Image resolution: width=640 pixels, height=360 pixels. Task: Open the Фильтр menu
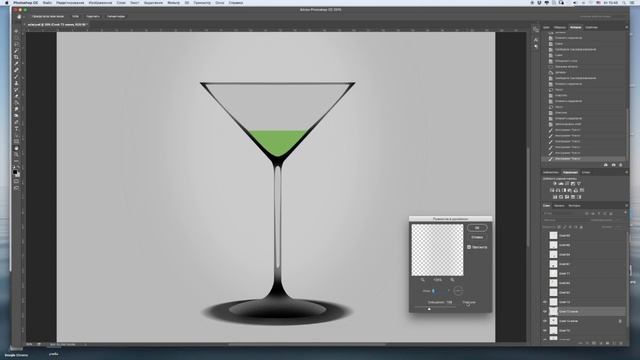point(173,3)
